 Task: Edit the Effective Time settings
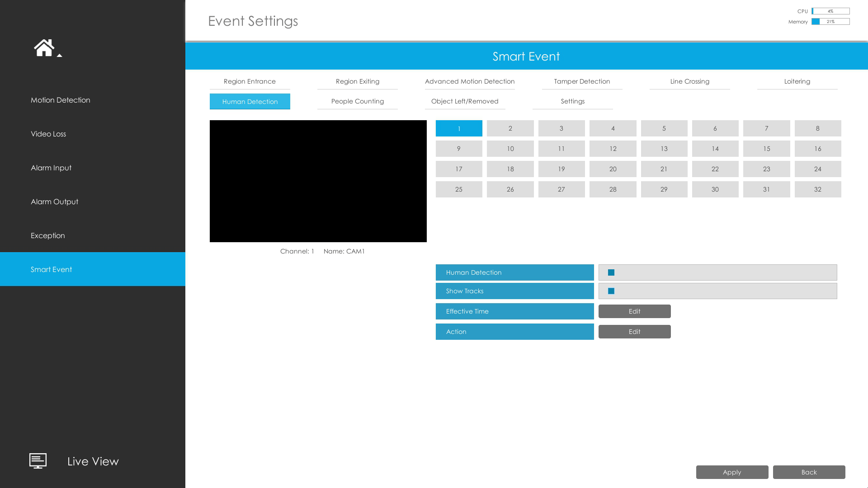tap(634, 311)
